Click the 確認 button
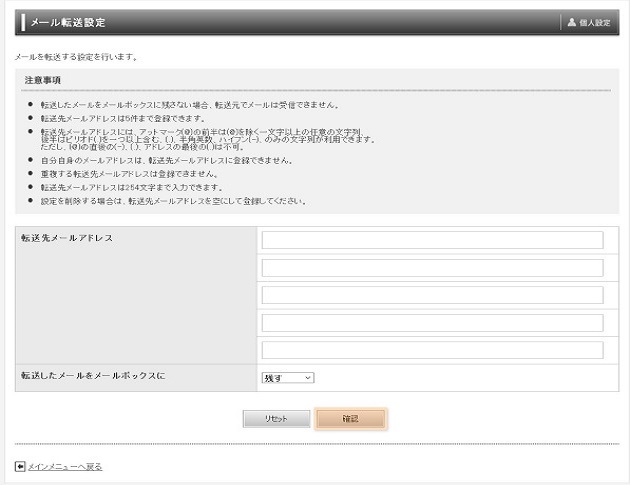The image size is (630, 485). 350,419
